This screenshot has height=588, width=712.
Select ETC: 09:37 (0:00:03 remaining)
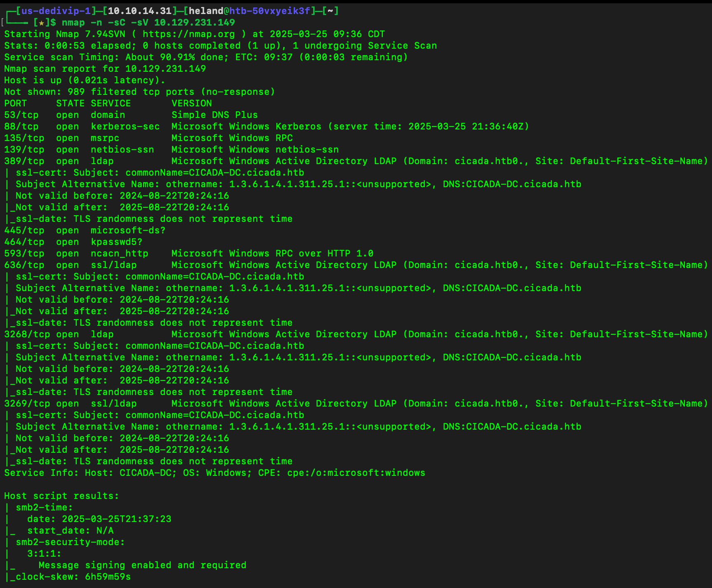click(321, 57)
